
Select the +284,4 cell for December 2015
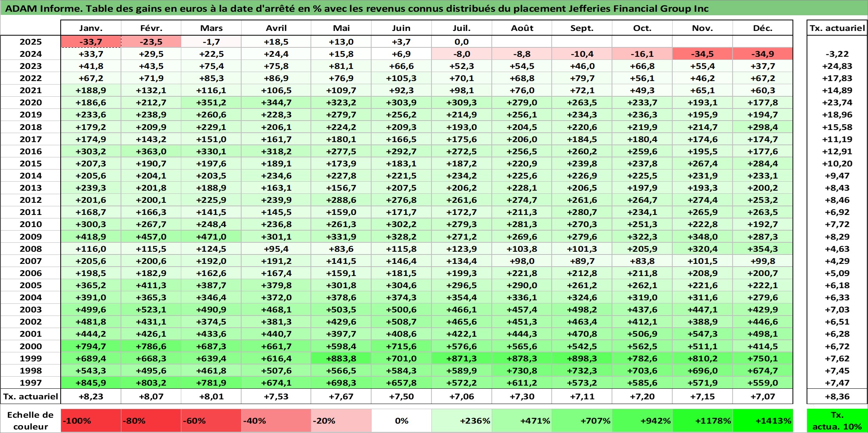click(x=763, y=163)
